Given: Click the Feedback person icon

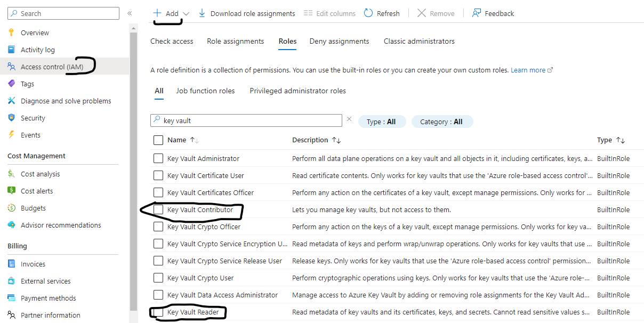Looking at the screenshot, I should click(477, 13).
